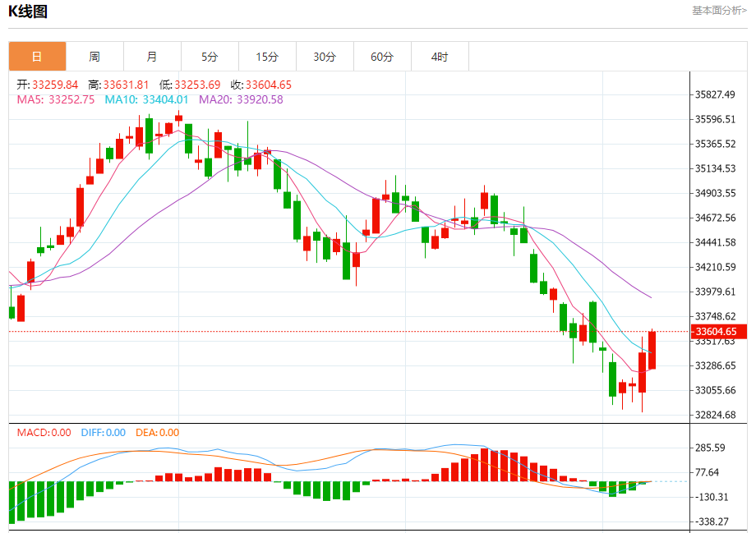
Task: Click the MA10: 33404.01 legend
Action: coord(146,99)
